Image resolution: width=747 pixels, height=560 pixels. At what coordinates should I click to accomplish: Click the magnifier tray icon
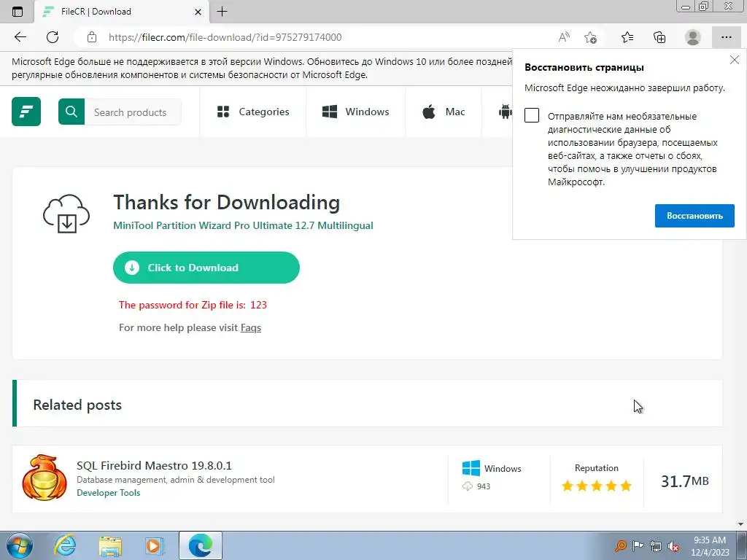coord(620,545)
